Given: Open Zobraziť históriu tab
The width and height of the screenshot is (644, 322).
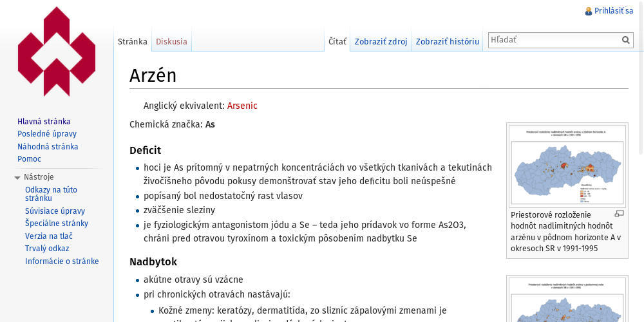Looking at the screenshot, I should point(447,41).
